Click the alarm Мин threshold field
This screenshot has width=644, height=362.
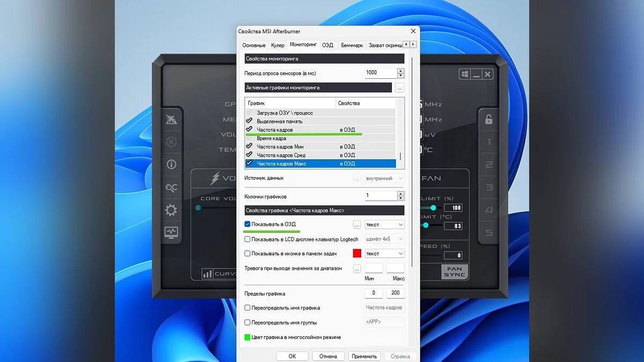point(374,268)
